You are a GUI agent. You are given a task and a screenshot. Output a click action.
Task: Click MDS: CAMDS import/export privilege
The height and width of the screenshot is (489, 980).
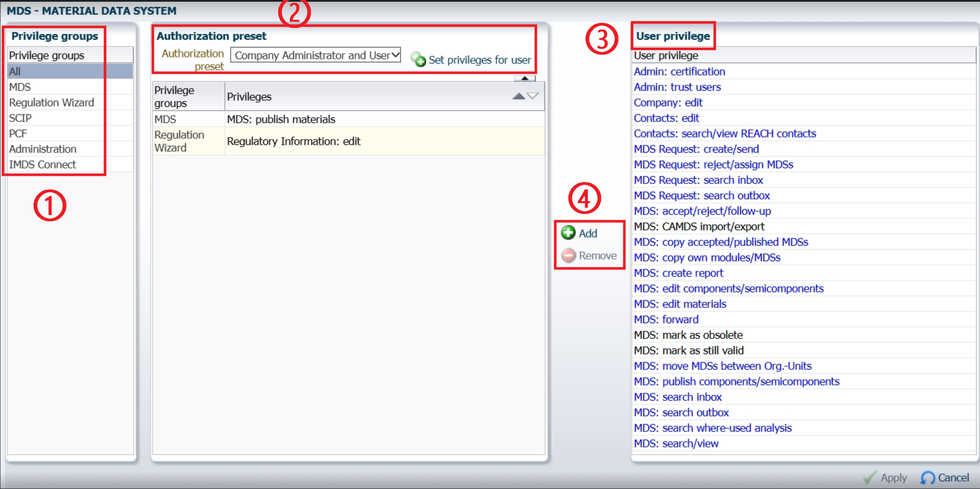coord(699,226)
